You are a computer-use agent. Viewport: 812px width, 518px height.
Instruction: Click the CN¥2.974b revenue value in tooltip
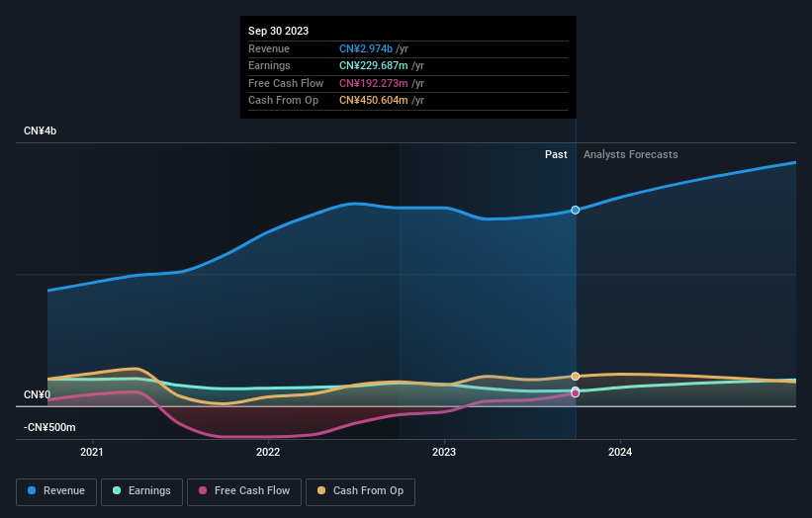[x=366, y=48]
